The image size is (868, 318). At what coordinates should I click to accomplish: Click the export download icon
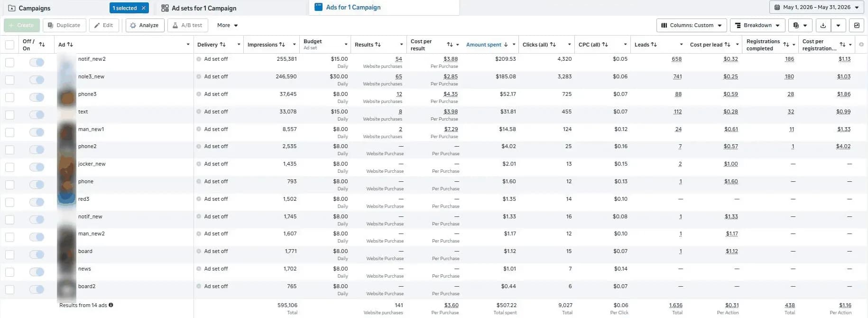coord(823,25)
